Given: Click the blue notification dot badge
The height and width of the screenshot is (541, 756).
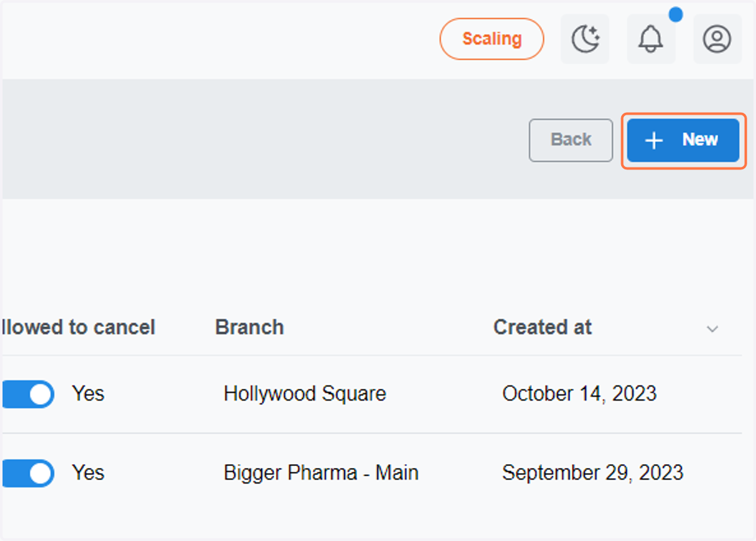Looking at the screenshot, I should [x=676, y=14].
